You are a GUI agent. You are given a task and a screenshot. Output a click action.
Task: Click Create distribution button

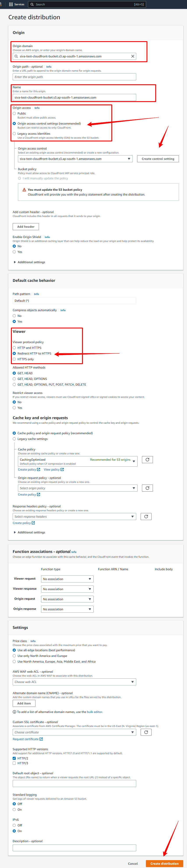(x=164, y=863)
